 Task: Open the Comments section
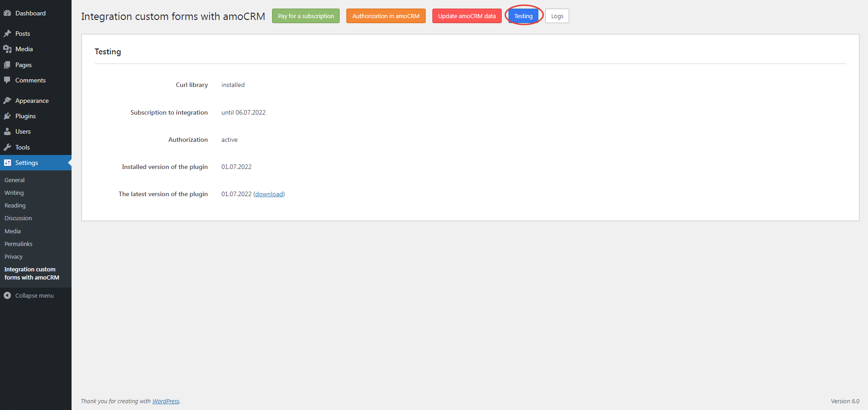click(36, 80)
